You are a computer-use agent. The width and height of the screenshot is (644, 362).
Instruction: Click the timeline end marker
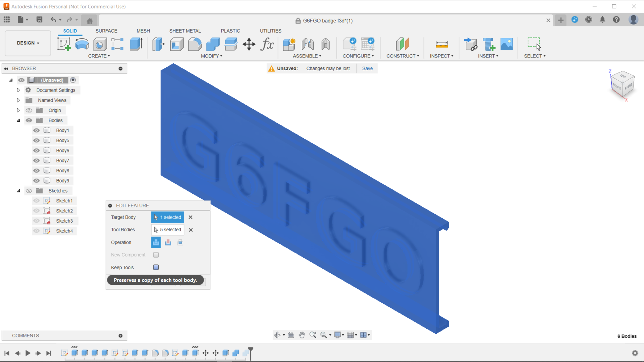[251, 354]
